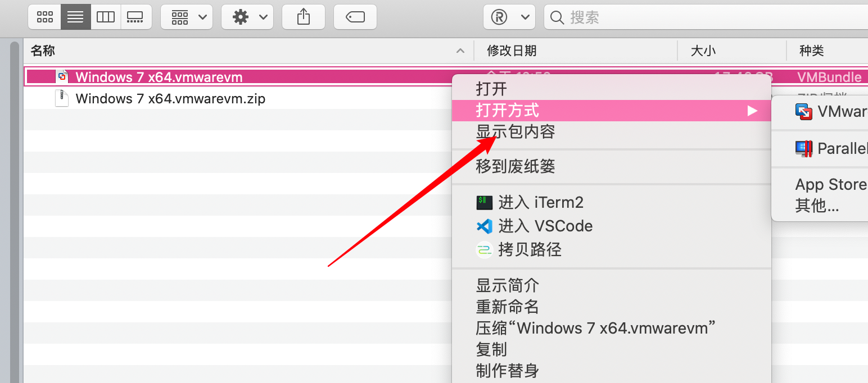
Task: Select the Windows 7 x64.vmwarevm file name
Action: click(x=159, y=77)
